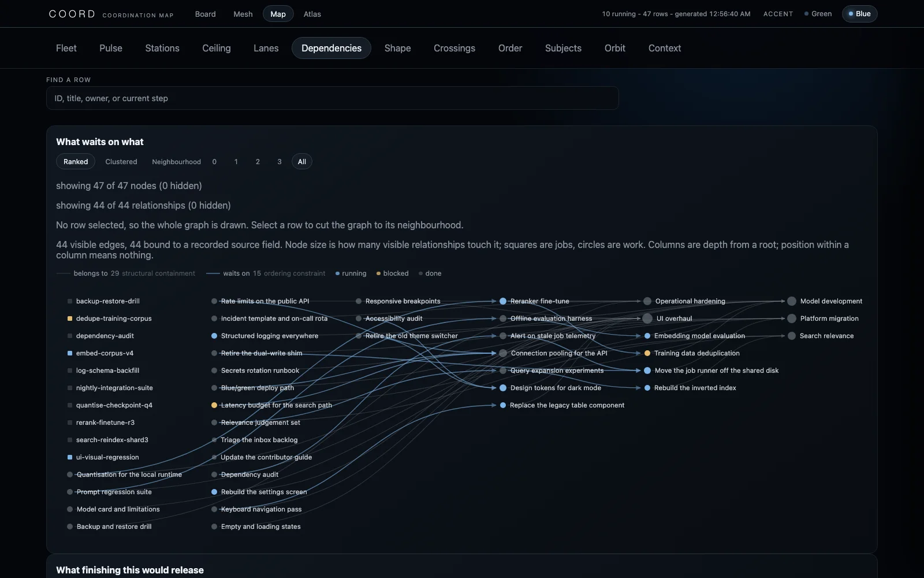924x578 pixels.
Task: Click the COORD logo title
Action: [x=72, y=14]
